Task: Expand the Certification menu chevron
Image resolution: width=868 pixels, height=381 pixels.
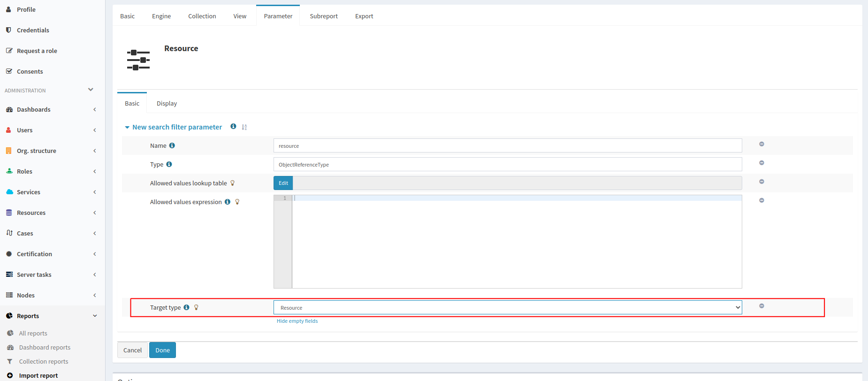Action: (95, 254)
